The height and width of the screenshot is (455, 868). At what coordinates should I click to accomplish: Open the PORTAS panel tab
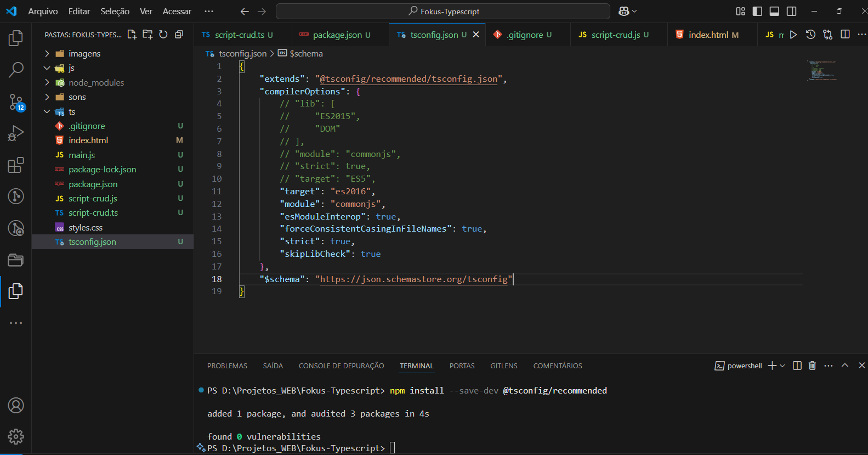tap(462, 366)
